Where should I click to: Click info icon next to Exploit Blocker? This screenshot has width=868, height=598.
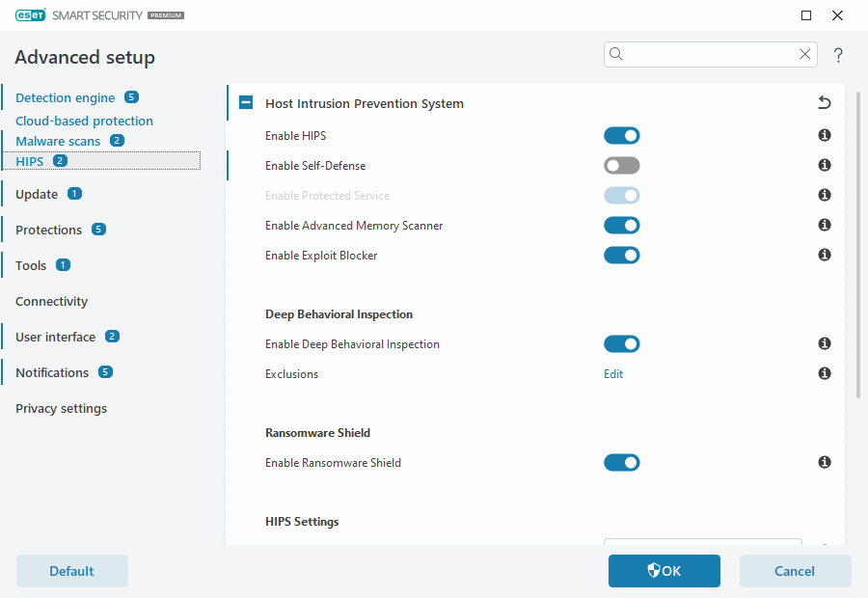(x=825, y=256)
